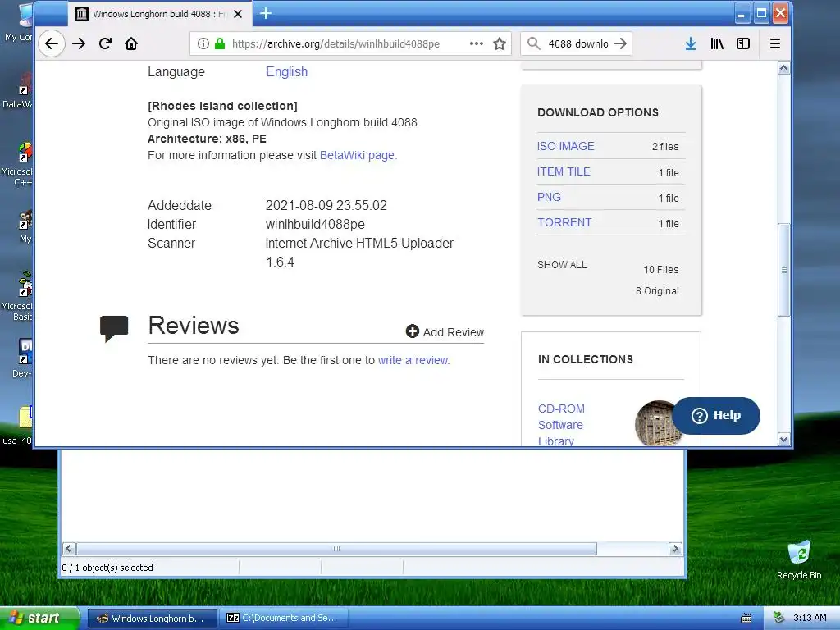Close the Windows Longhorn build 4088 tab
The width and height of the screenshot is (840, 630).
[x=238, y=14]
